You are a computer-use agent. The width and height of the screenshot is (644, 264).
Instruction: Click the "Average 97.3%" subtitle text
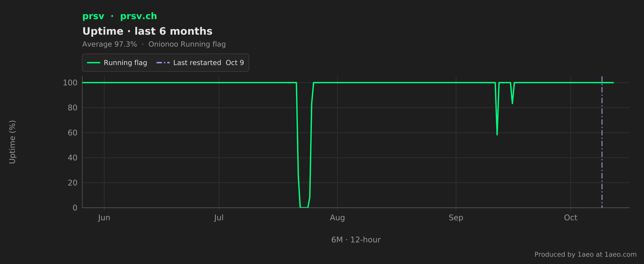pos(109,44)
